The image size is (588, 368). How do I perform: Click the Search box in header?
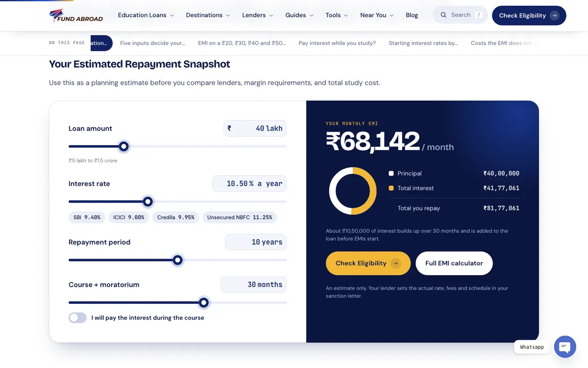[460, 15]
